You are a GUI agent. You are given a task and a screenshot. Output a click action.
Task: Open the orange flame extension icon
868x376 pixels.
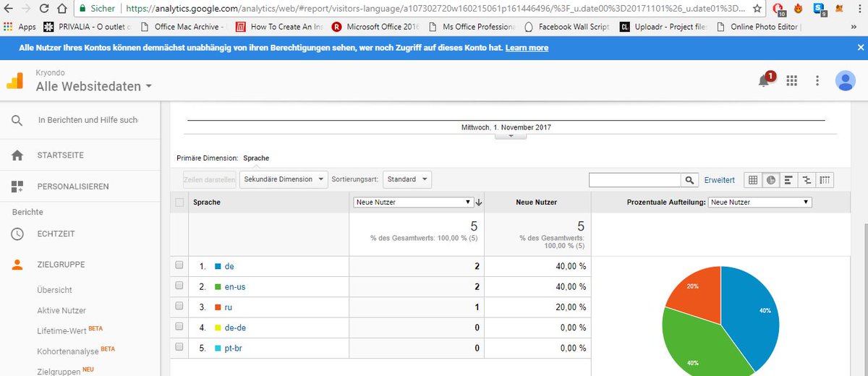799,9
